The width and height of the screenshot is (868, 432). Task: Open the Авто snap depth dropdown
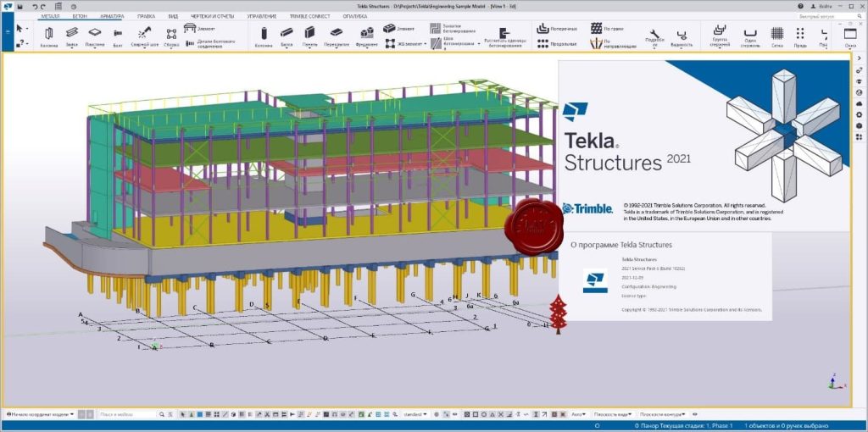(579, 414)
